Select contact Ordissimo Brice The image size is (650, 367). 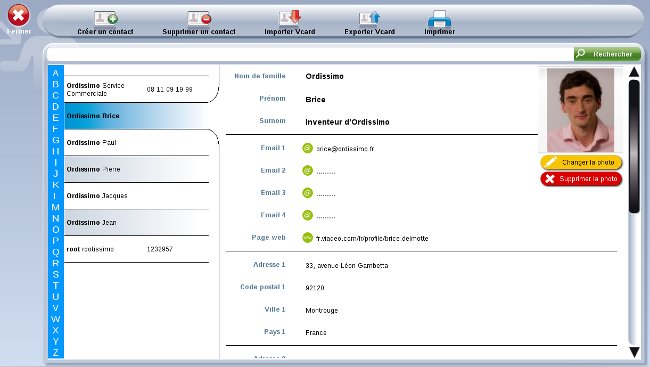click(x=137, y=116)
